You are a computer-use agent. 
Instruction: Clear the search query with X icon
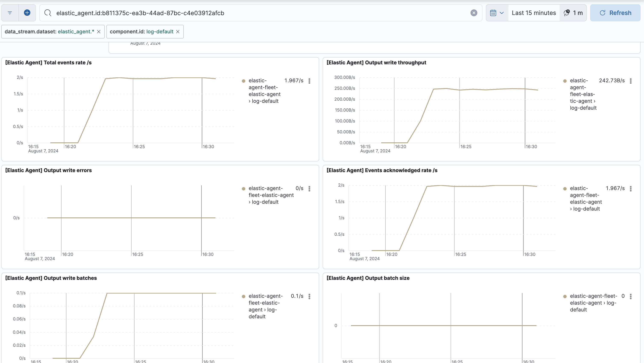473,13
